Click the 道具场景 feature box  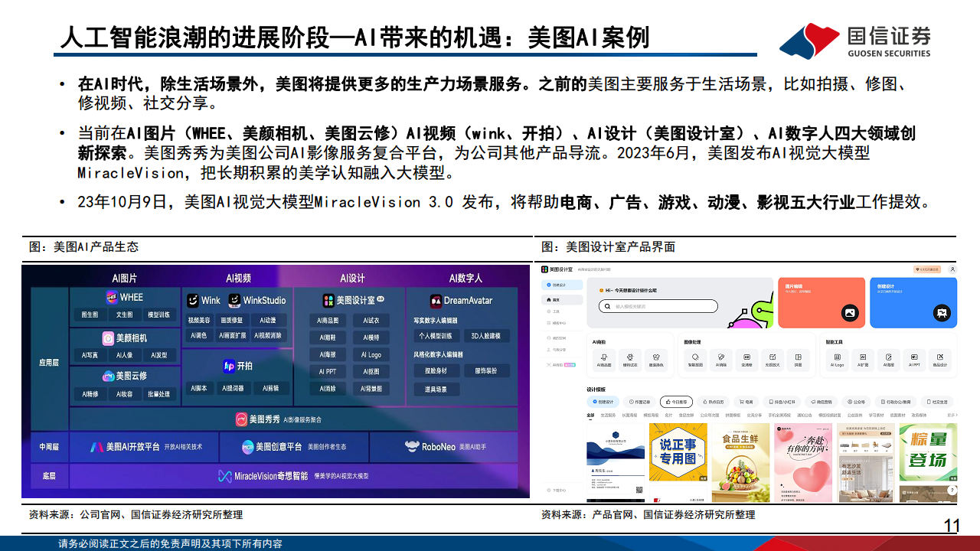point(436,390)
